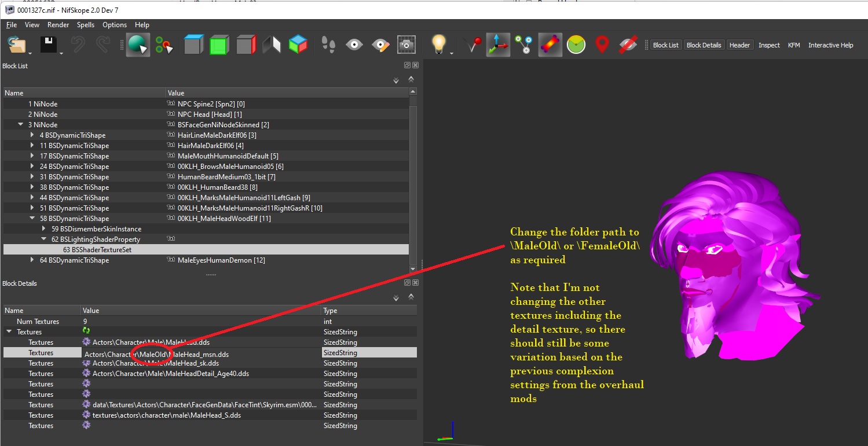
Task: Select FaceTint Skyrim.esm texture path row
Action: point(210,405)
